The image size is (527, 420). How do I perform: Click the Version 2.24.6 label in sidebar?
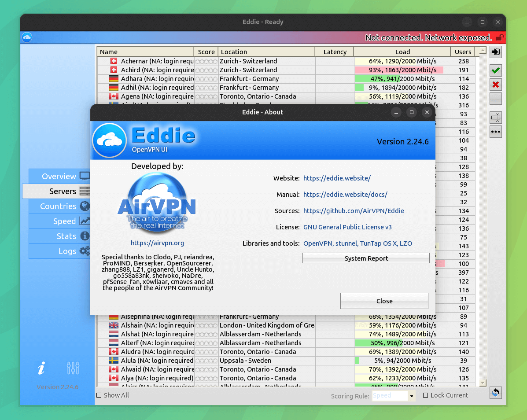coord(57,387)
